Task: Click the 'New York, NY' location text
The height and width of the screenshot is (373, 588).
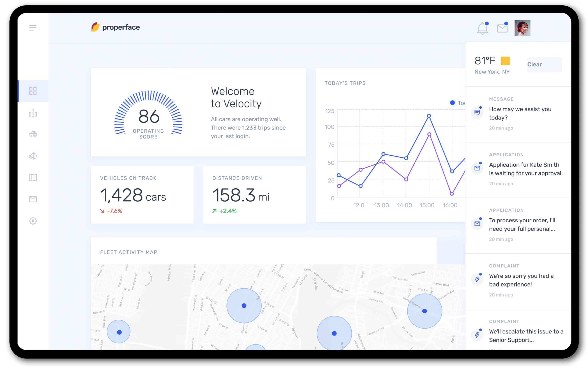Action: 492,72
